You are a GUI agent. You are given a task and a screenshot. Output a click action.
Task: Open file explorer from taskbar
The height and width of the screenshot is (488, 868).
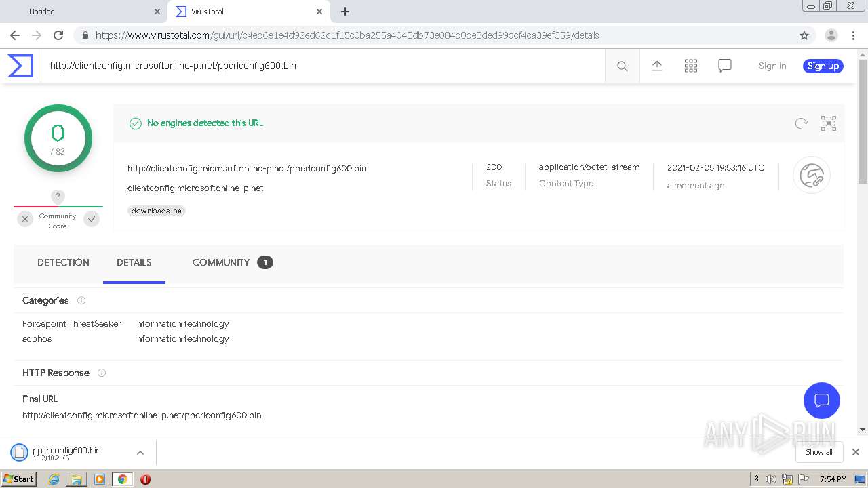click(x=77, y=479)
